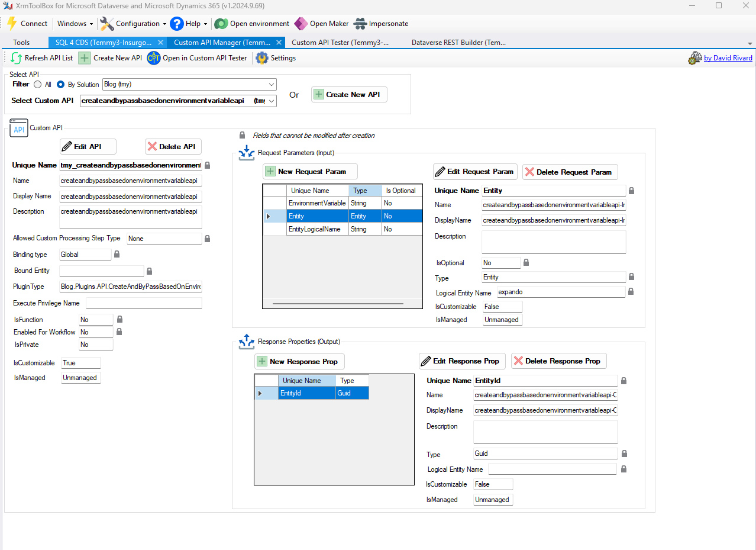Click Open in Custom API Tester icon
Screen dimensions: 756x550
click(154, 58)
